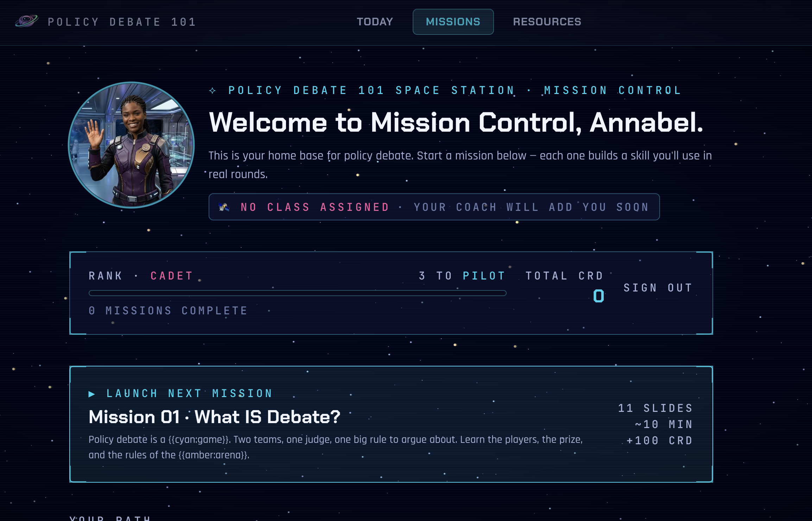The image size is (812, 521).
Task: Click the planet logo icon
Action: point(27,21)
